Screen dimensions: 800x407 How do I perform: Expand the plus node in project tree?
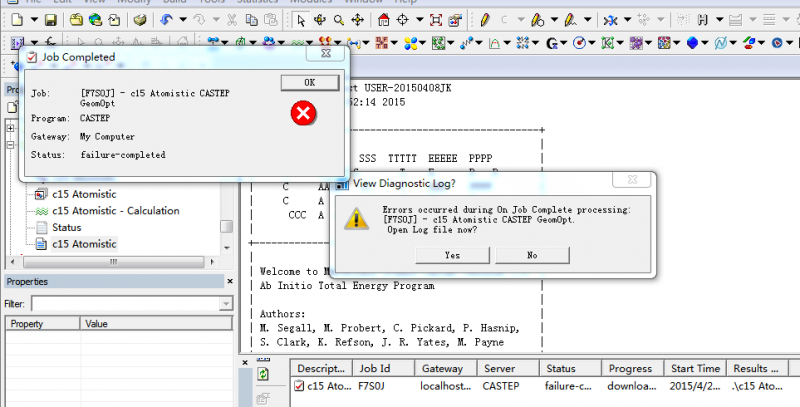point(11,128)
